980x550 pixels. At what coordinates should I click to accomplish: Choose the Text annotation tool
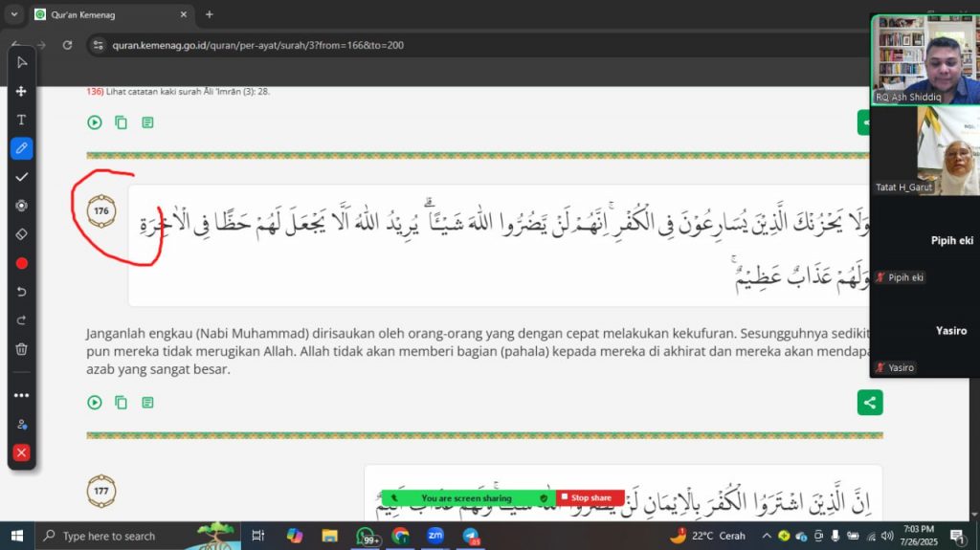[21, 120]
